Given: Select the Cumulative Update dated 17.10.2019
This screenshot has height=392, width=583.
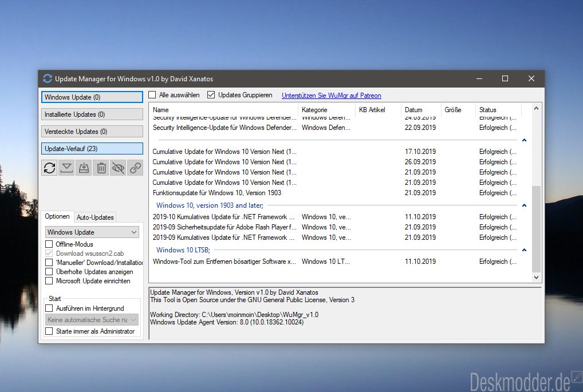Looking at the screenshot, I should (334, 152).
